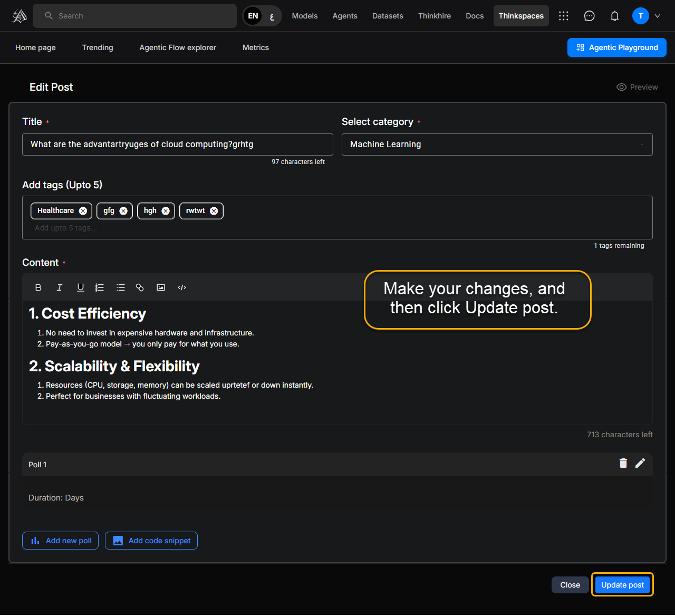Click into the Title input field
The image size is (675, 616).
point(177,145)
